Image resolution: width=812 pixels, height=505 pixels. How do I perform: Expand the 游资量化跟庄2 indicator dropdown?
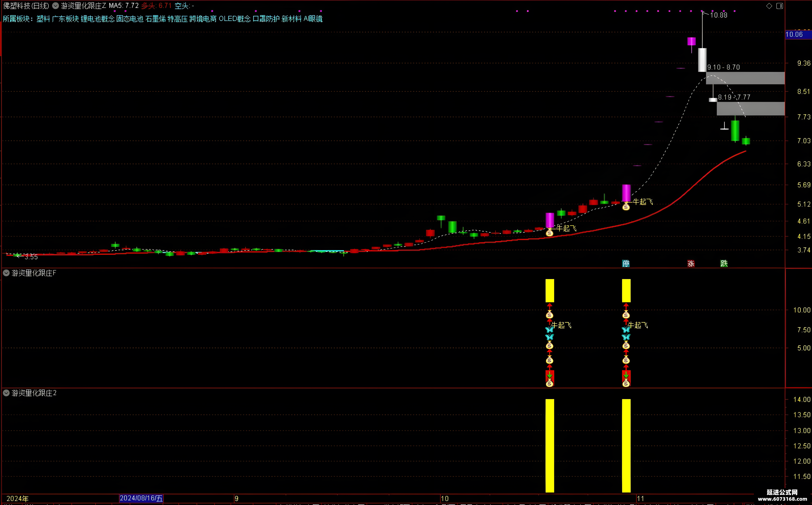(6, 393)
